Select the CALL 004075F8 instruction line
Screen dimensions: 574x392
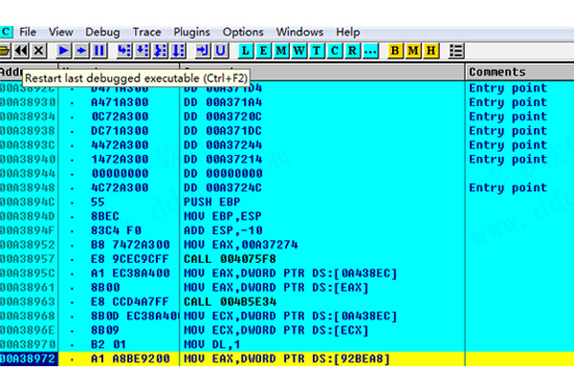(231, 259)
